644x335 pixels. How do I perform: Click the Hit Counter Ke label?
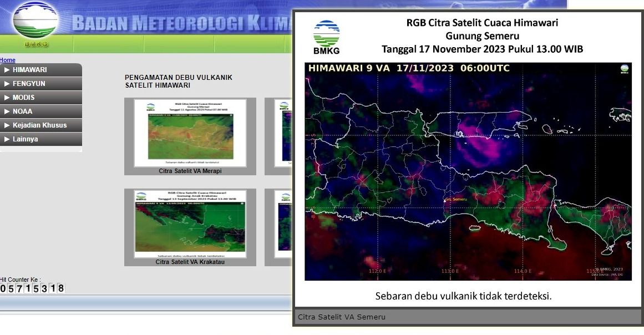(x=21, y=280)
